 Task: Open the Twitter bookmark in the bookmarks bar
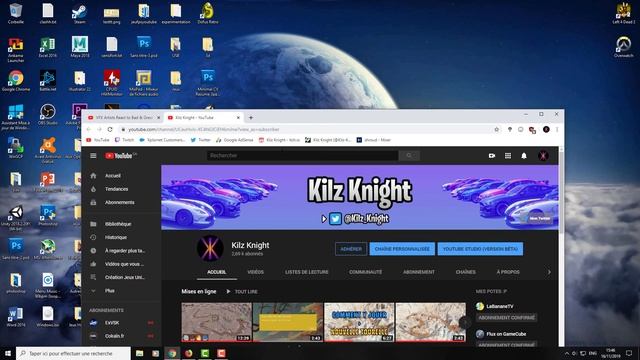(x=200, y=140)
